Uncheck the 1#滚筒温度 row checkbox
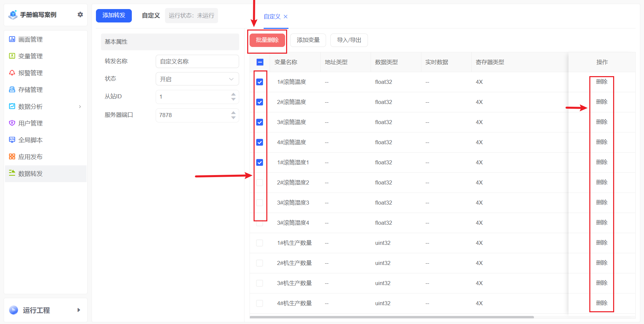This screenshot has width=644, height=324. [x=260, y=82]
